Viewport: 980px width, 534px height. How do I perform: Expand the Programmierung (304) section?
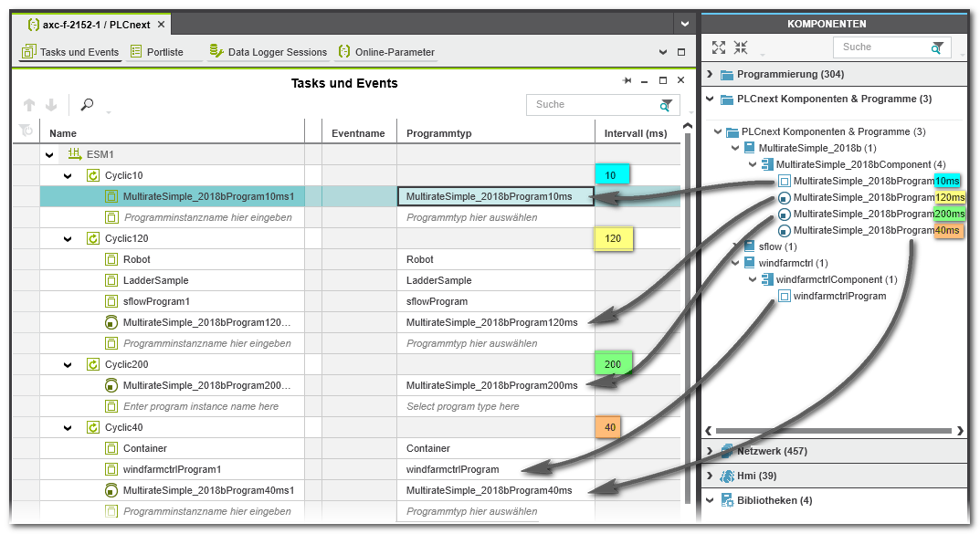tap(710, 74)
